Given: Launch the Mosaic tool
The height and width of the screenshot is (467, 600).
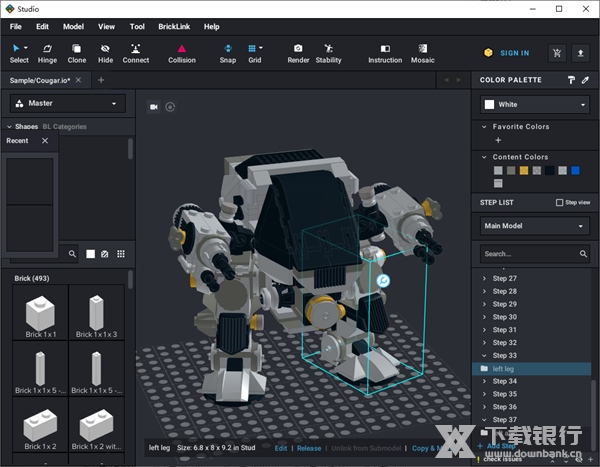Looking at the screenshot, I should 422,52.
